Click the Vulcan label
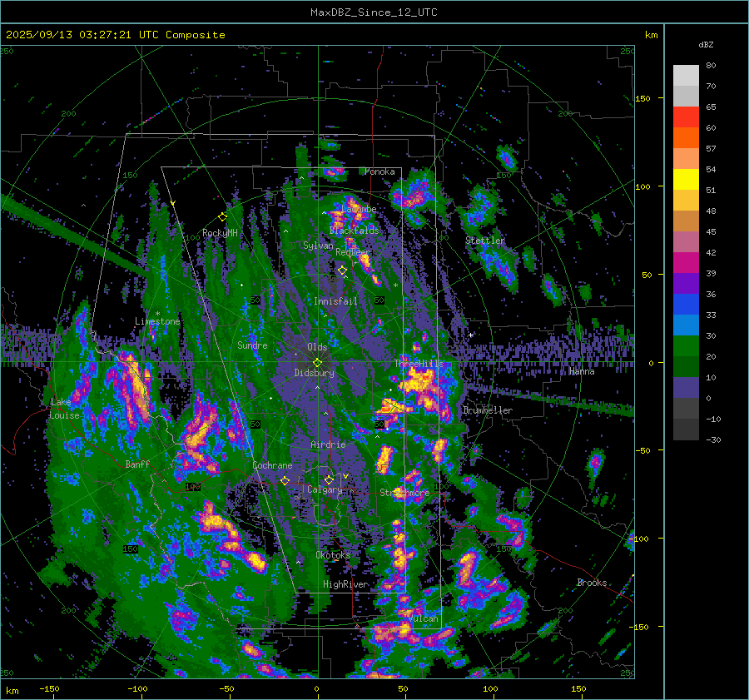 tap(424, 618)
